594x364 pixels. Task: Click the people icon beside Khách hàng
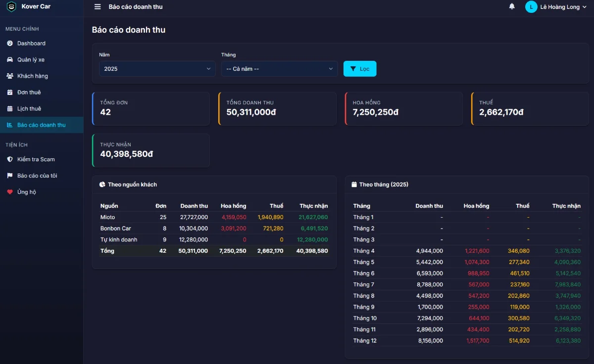(10, 76)
